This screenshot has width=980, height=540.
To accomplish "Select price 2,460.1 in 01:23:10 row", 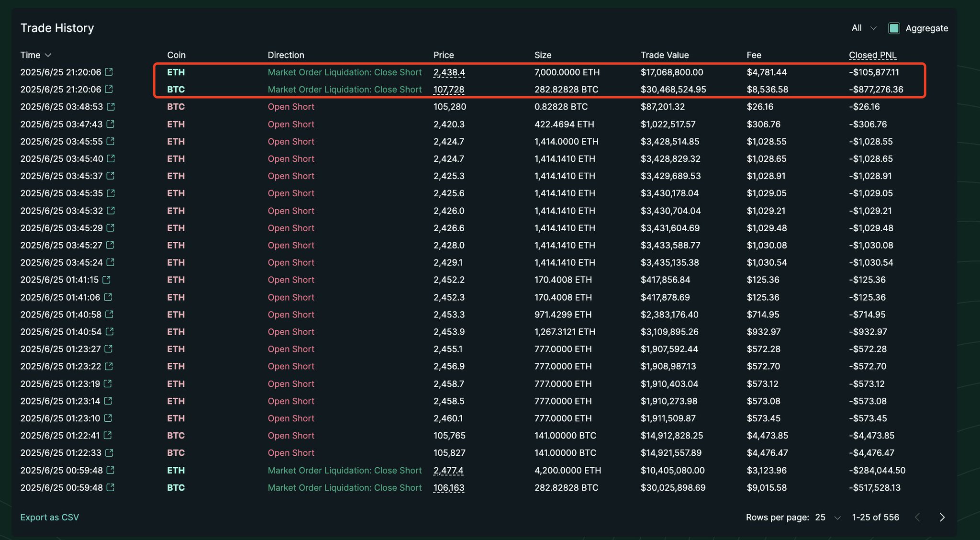I will (448, 418).
